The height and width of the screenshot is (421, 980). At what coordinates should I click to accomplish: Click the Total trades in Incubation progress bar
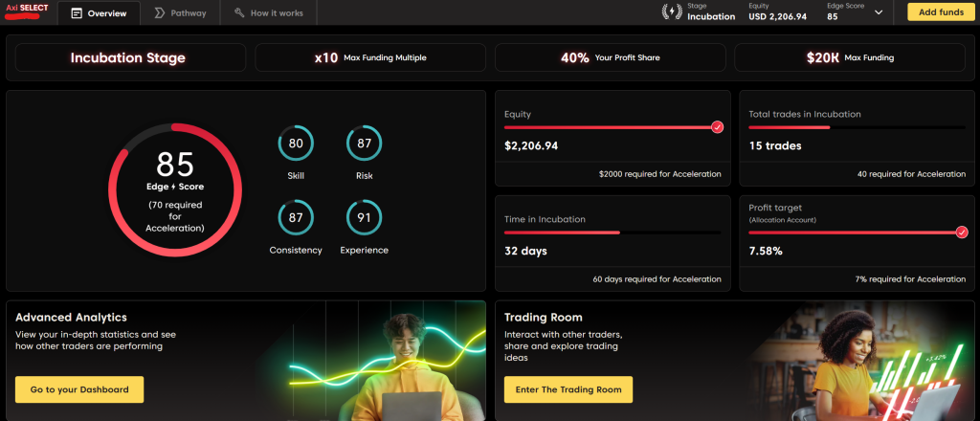point(857,127)
